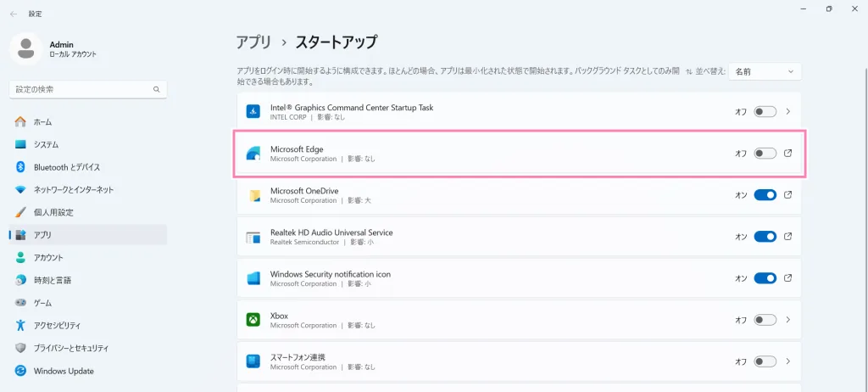The width and height of the screenshot is (868, 392).
Task: Go back to アプリ breadcrumb link
Action: pos(253,42)
